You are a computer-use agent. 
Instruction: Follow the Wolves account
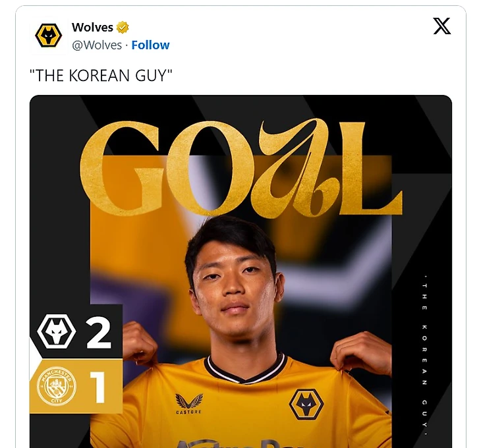point(150,45)
